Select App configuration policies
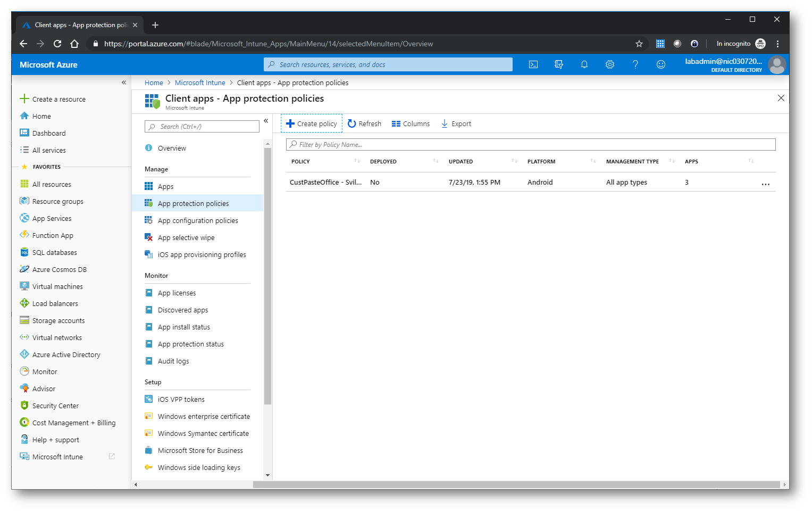The image size is (812, 512). point(198,220)
